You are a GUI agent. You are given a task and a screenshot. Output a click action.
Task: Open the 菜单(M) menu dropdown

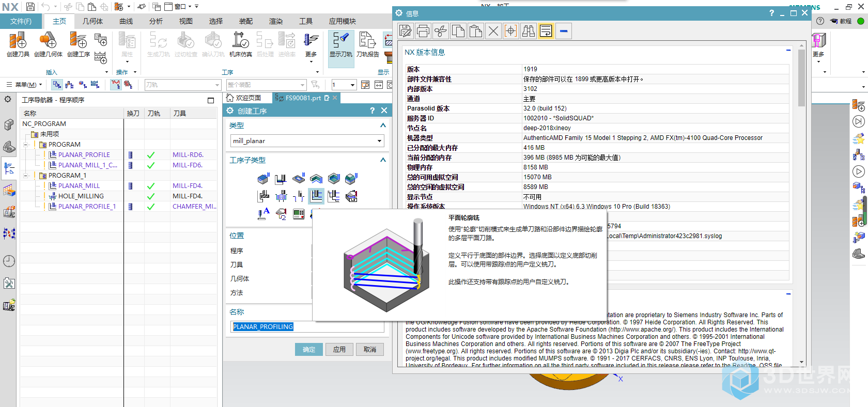24,85
